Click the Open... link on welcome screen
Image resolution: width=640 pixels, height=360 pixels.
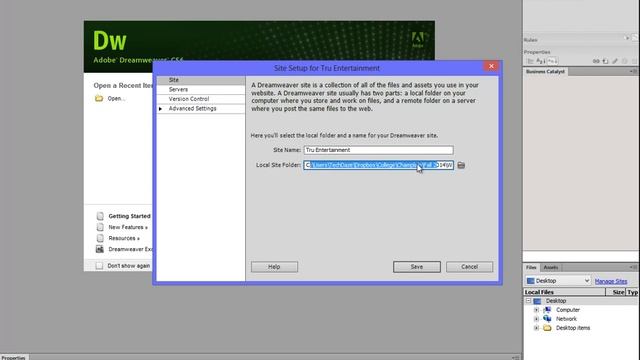pos(116,98)
